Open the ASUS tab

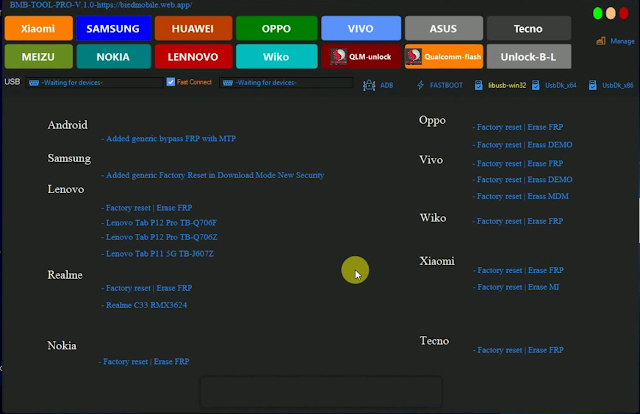tap(444, 28)
